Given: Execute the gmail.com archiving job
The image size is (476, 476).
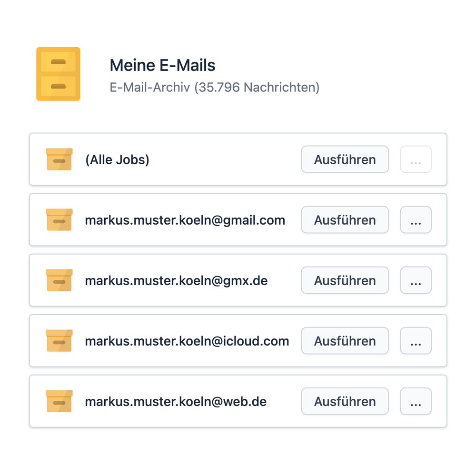Looking at the screenshot, I should pos(345,220).
